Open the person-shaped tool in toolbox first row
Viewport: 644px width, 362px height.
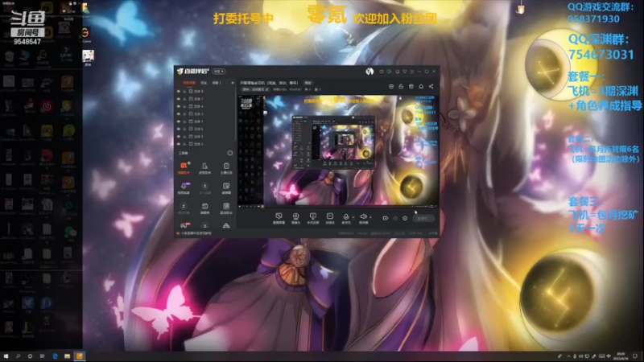[204, 167]
